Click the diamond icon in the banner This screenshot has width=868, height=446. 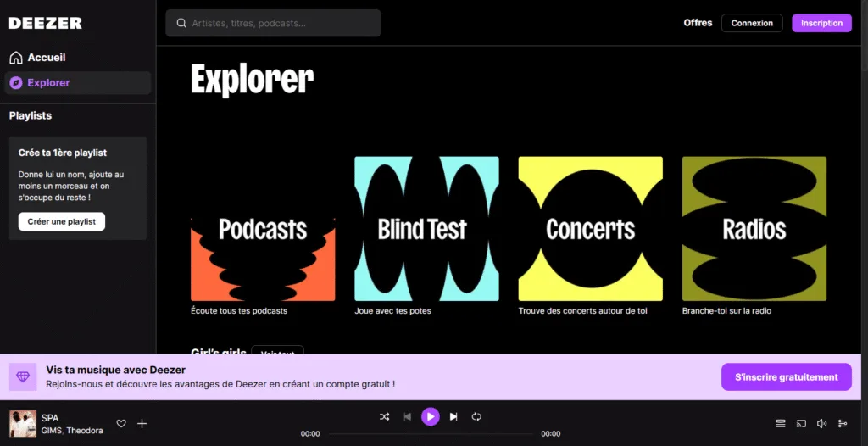(23, 377)
